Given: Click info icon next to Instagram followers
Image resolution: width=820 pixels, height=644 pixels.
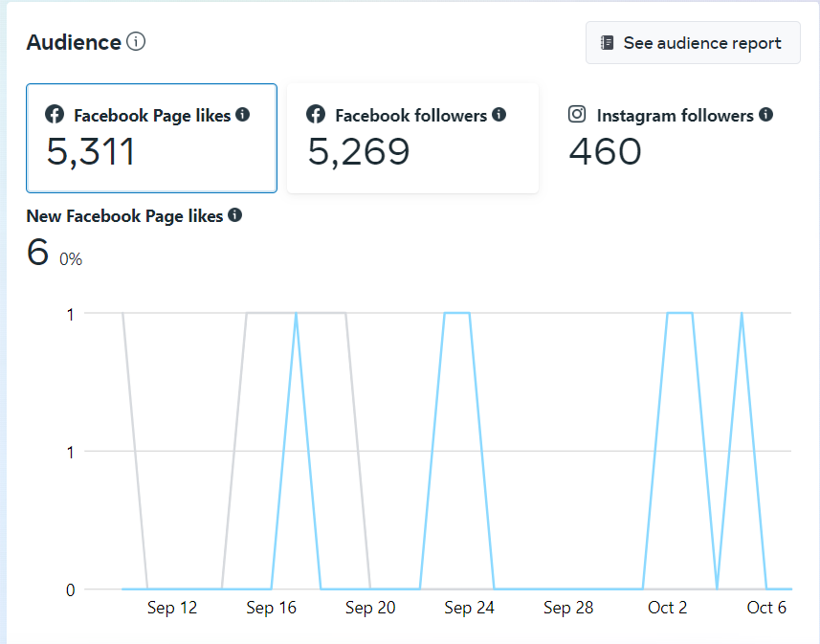Looking at the screenshot, I should coord(765,115).
